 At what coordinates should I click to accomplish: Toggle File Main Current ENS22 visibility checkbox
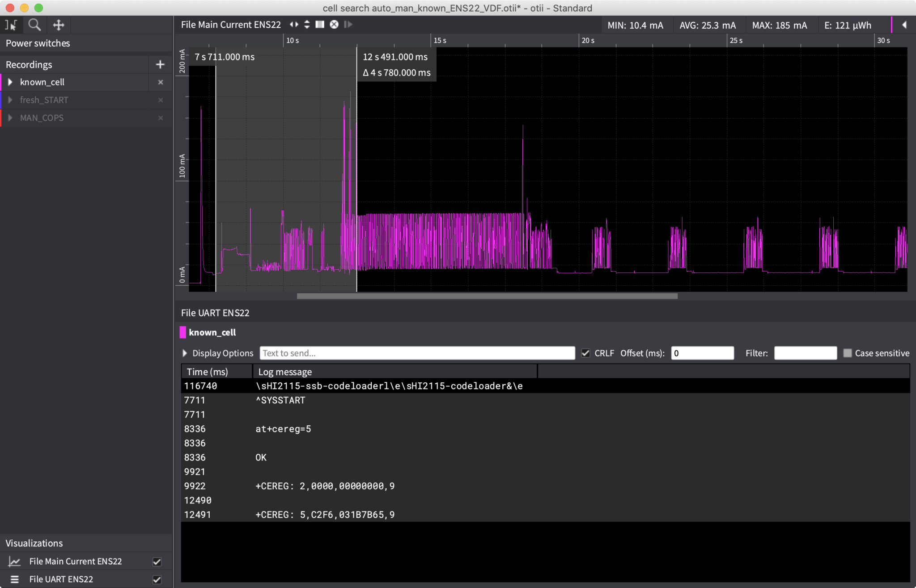pyautogui.click(x=157, y=562)
